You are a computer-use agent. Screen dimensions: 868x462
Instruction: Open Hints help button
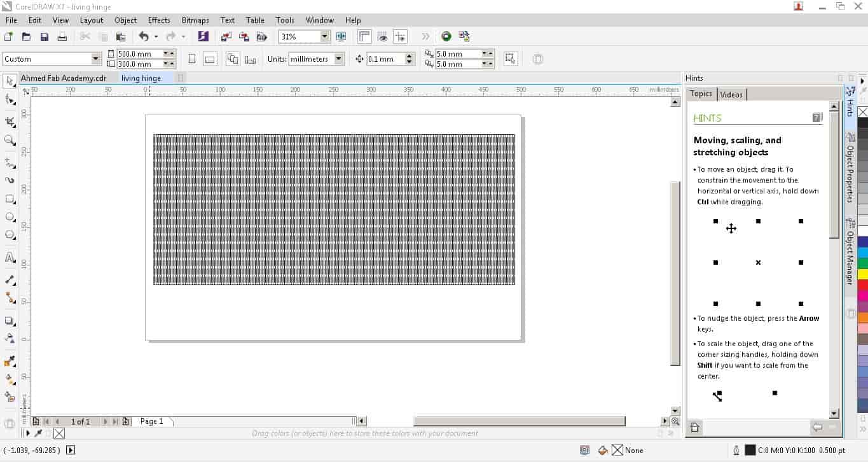(817, 118)
